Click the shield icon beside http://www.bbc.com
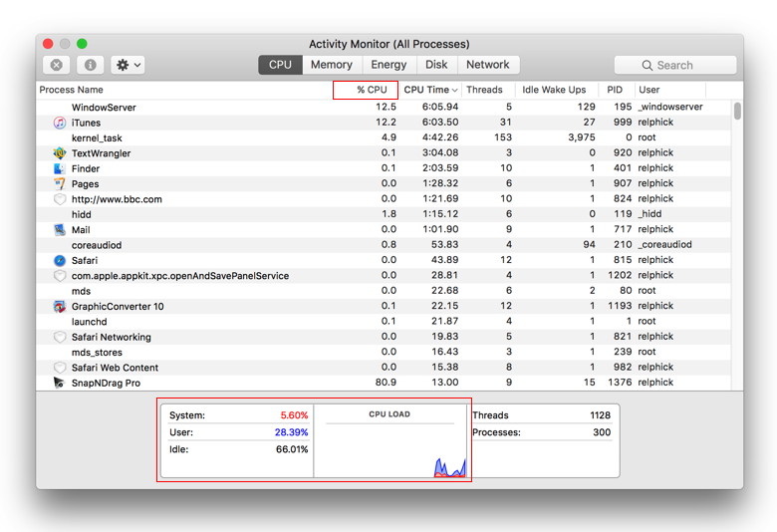This screenshot has width=777, height=532. 60,199
